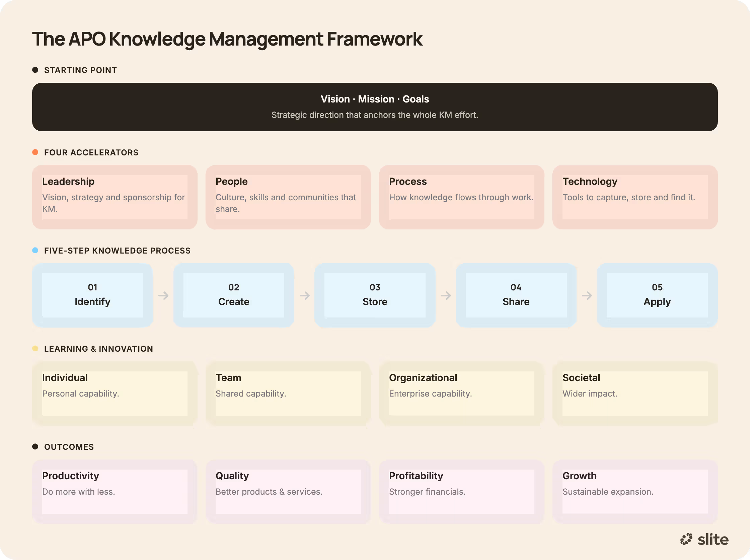Viewport: 750px width, 560px height.
Task: Click the STARTING POINT heading
Action: coord(81,70)
